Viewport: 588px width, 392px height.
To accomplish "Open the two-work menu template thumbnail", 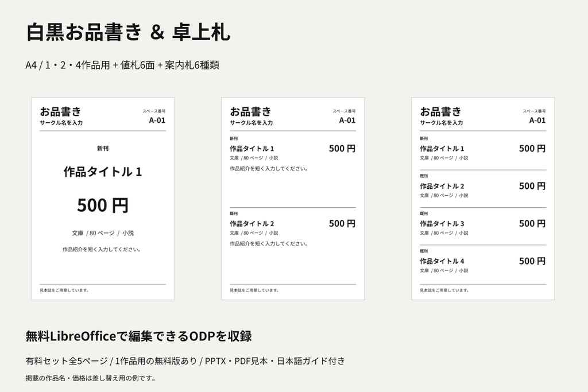I will click(x=293, y=199).
